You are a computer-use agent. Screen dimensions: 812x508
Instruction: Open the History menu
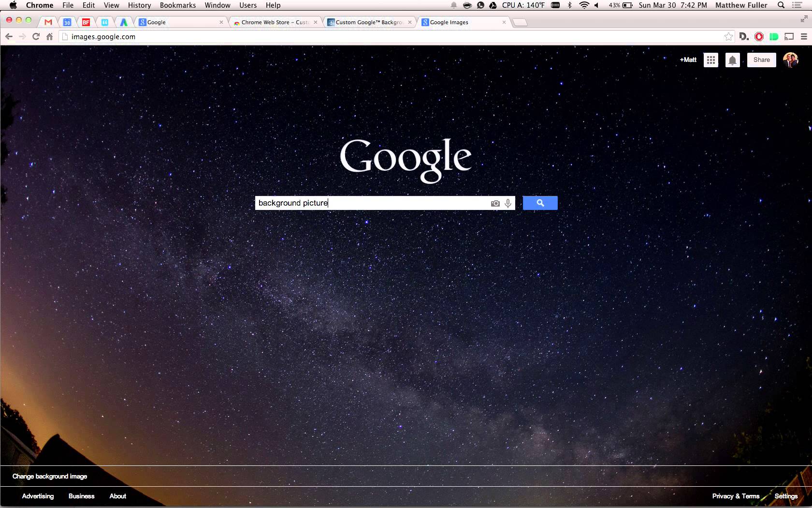click(139, 5)
